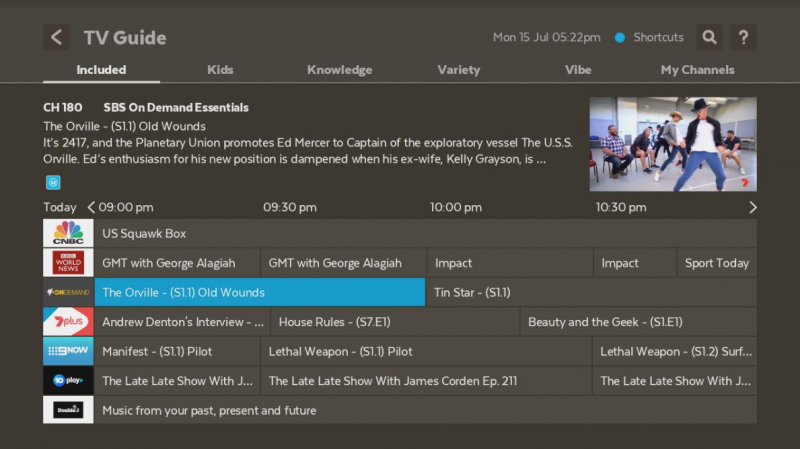Select the 10 play channel logo
The image size is (800, 449).
tap(68, 381)
